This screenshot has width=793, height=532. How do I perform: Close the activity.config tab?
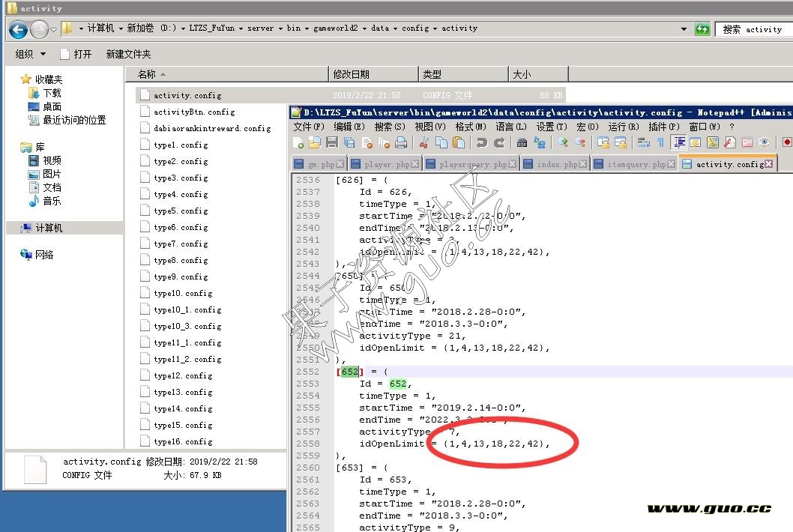click(769, 164)
